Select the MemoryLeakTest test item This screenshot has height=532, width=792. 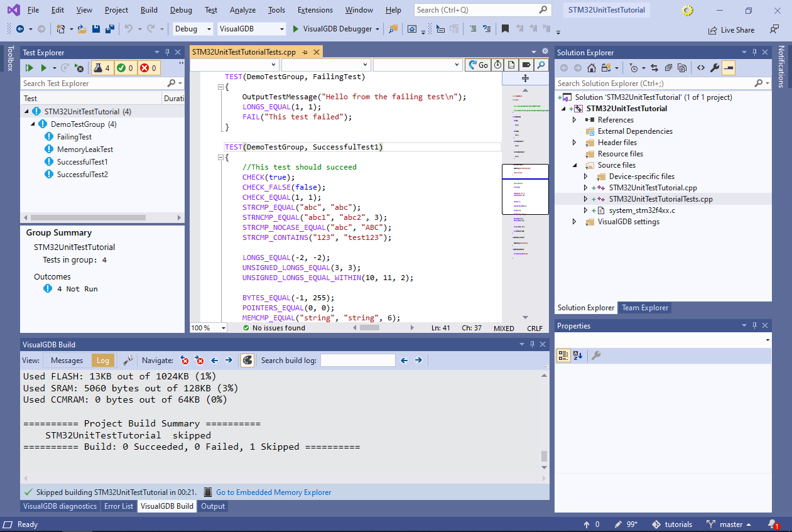pos(85,149)
